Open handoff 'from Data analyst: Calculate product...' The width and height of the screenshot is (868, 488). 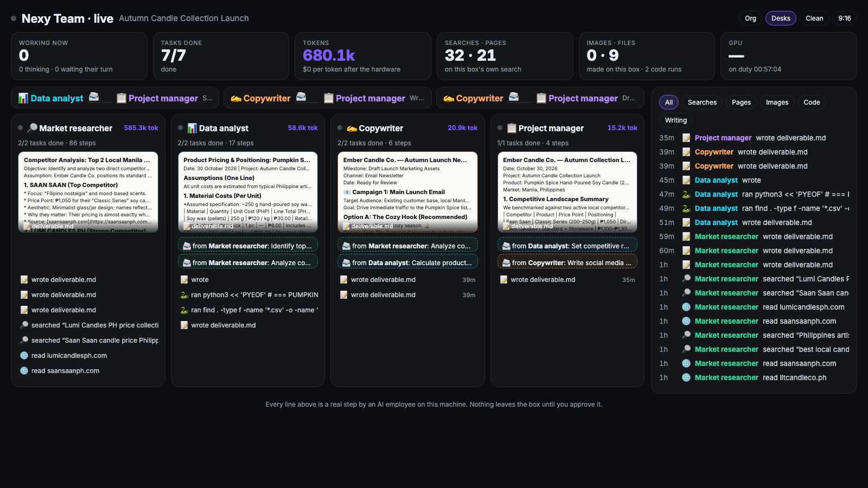tap(407, 262)
